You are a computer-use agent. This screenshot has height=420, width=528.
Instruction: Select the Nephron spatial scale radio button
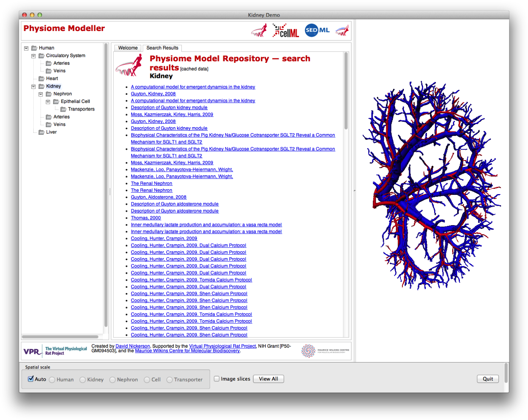click(112, 380)
